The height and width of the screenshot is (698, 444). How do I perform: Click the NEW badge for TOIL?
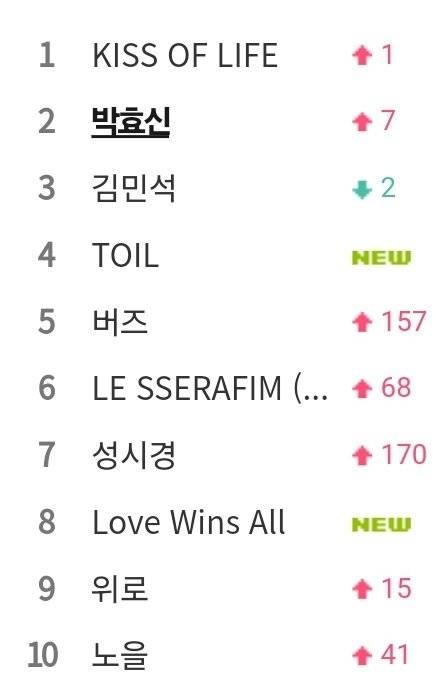click(x=381, y=257)
